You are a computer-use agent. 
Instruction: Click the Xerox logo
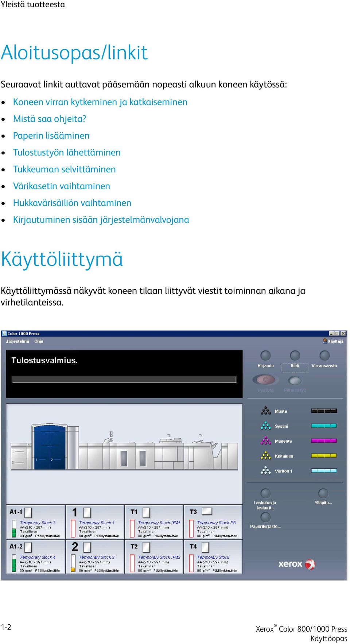pos(297,564)
